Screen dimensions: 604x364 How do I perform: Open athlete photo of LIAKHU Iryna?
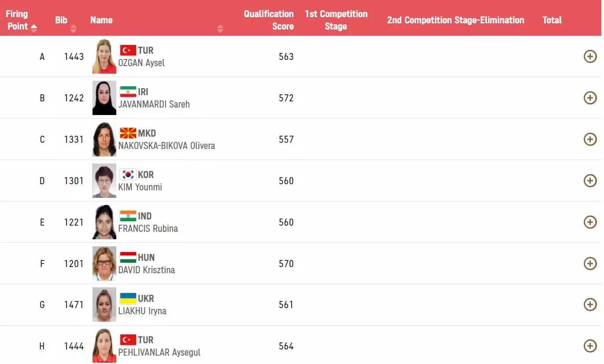tap(104, 305)
